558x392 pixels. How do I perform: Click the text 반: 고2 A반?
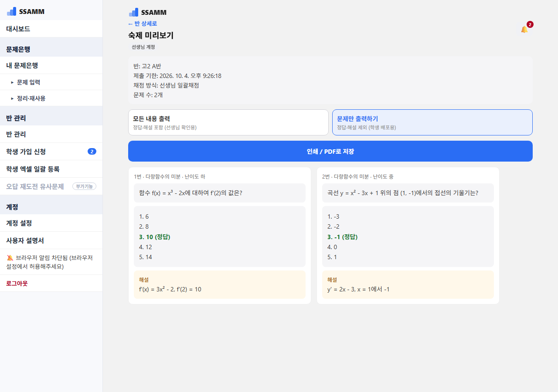coord(147,66)
